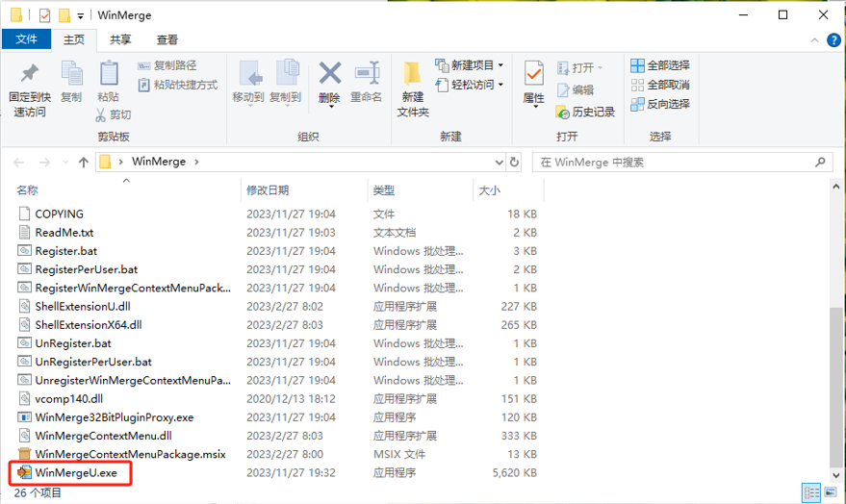The height and width of the screenshot is (504, 846).
Task: Click the title bar new folder icon
Action: click(64, 15)
